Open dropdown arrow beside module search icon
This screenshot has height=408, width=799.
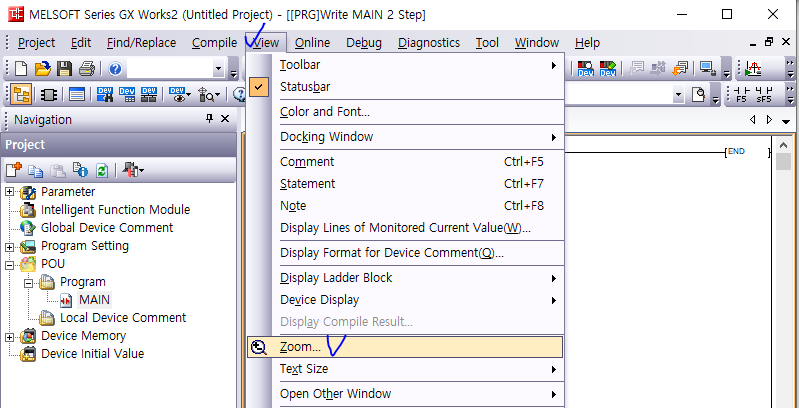tap(218, 95)
